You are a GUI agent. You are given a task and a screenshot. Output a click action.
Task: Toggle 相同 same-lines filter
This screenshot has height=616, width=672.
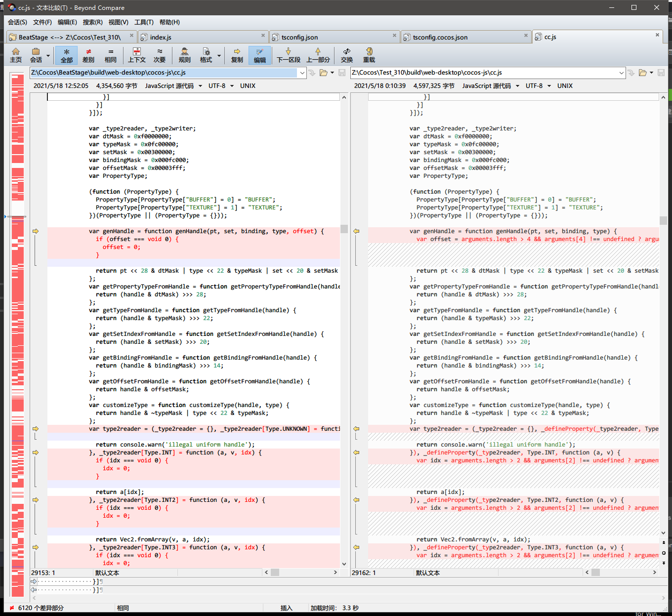pyautogui.click(x=111, y=55)
